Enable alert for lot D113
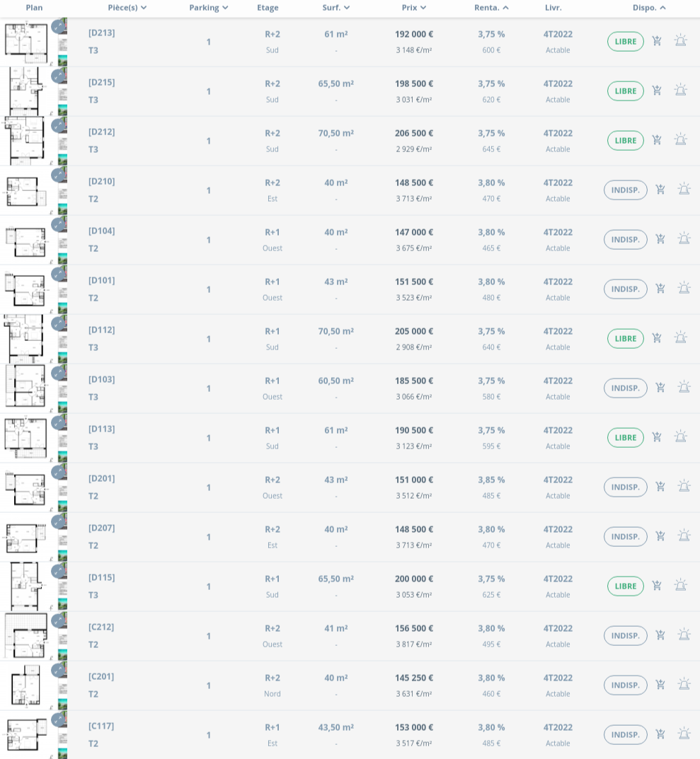This screenshot has width=700, height=759. (680, 437)
